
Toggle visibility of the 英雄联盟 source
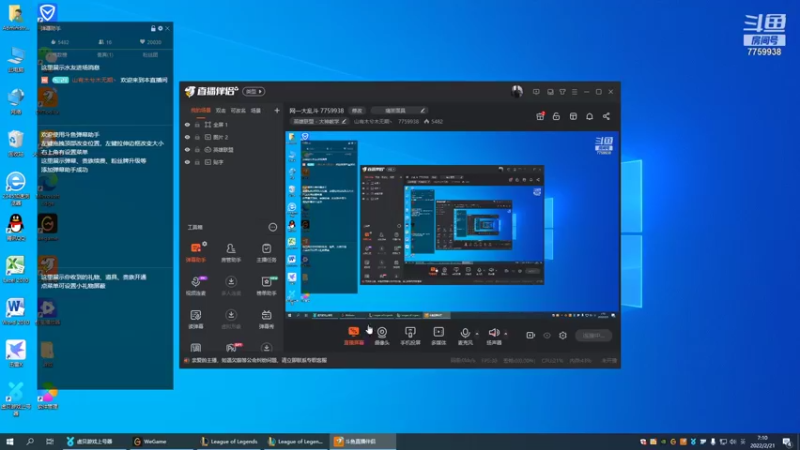[187, 150]
